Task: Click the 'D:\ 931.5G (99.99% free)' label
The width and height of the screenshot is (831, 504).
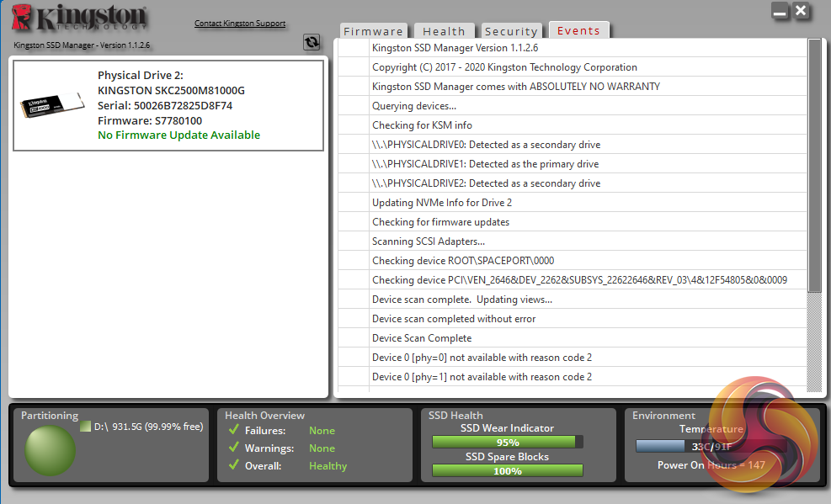Action: [x=148, y=427]
